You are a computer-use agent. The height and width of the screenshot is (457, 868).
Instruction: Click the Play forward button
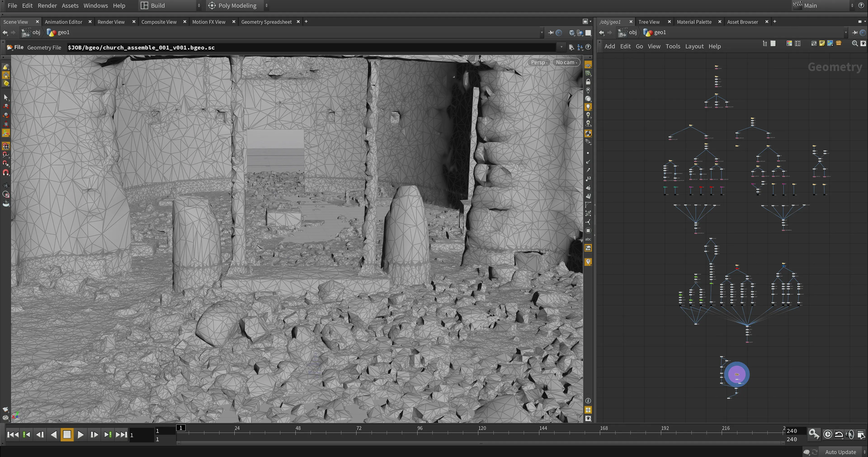(x=80, y=435)
